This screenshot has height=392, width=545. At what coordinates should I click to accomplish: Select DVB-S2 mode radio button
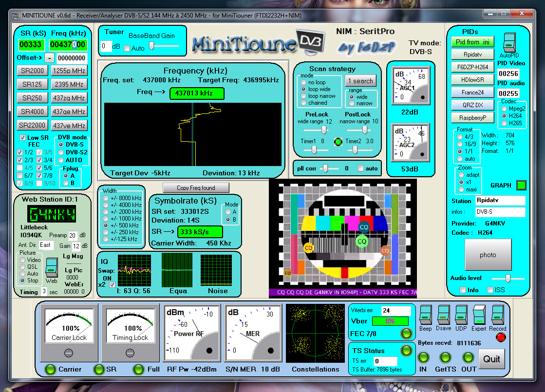61,152
